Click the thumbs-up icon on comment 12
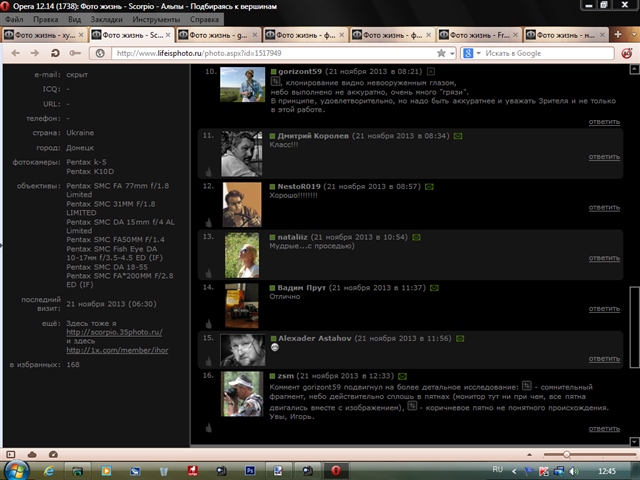This screenshot has width=640, height=480. 209,221
